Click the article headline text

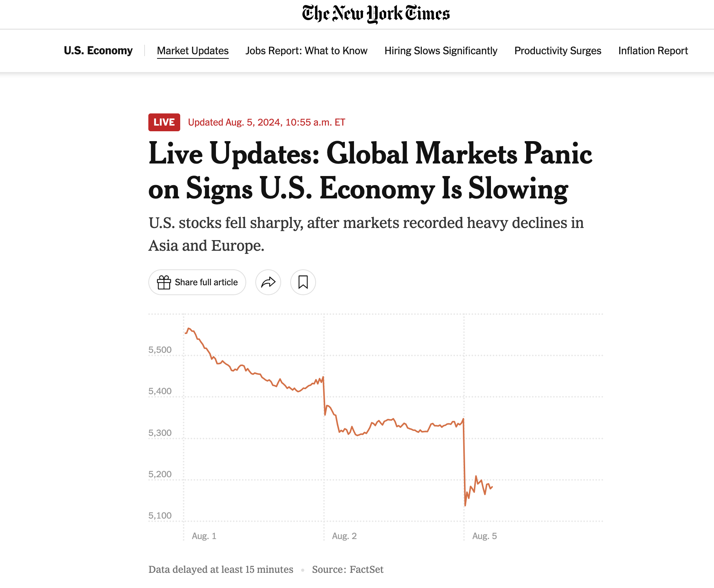(x=370, y=171)
